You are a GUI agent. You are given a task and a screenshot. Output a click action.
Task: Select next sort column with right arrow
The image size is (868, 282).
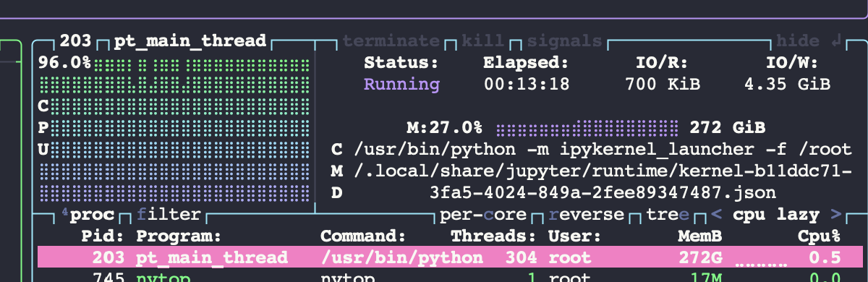[836, 215]
